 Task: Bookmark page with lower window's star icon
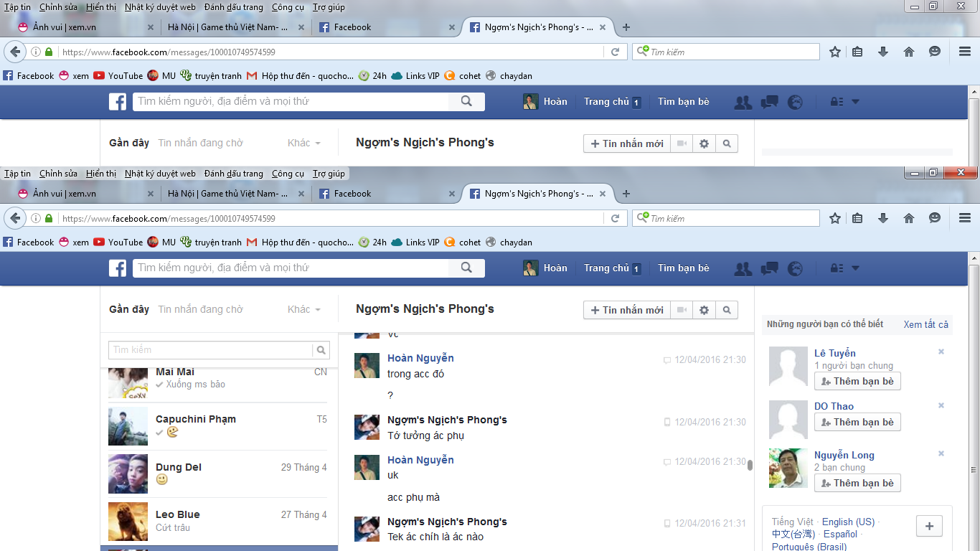pos(835,218)
